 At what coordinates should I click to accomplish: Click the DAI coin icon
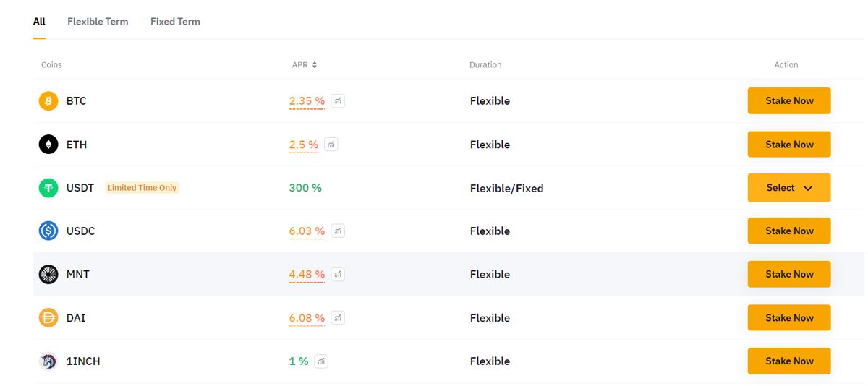coord(48,318)
